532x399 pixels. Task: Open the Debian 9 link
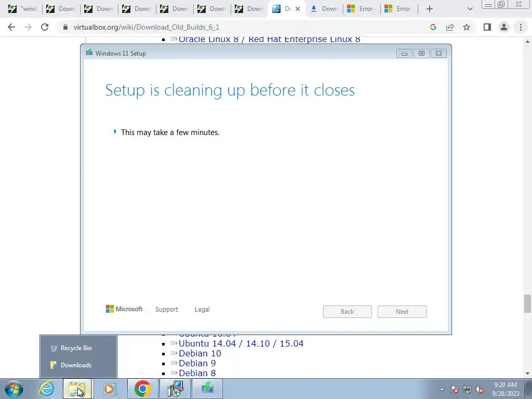pos(197,363)
